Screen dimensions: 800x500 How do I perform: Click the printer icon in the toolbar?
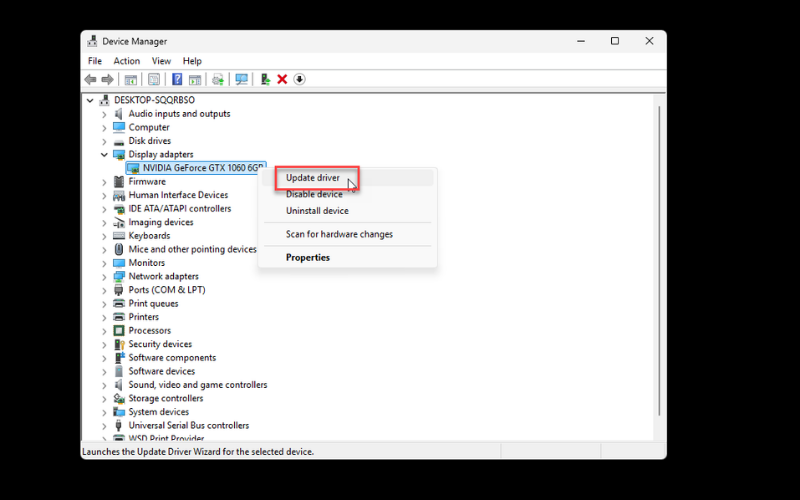point(218,79)
